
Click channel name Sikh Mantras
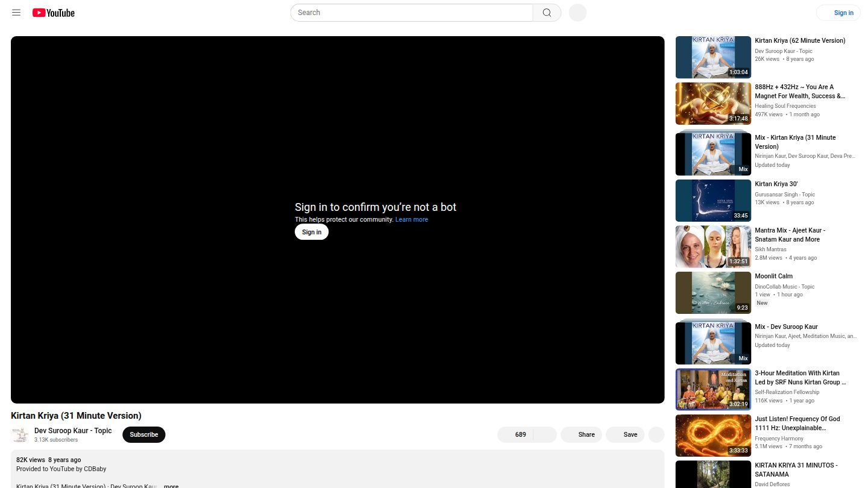click(x=771, y=249)
